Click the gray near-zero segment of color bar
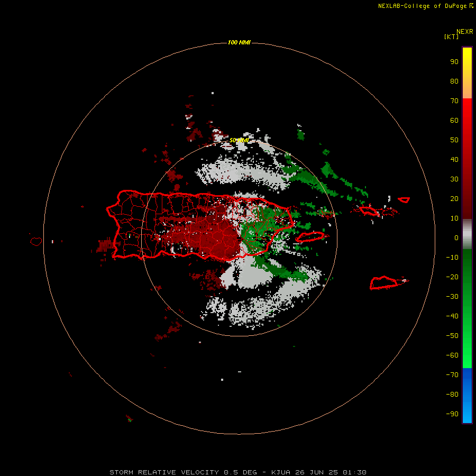The image size is (476, 476). [467, 234]
